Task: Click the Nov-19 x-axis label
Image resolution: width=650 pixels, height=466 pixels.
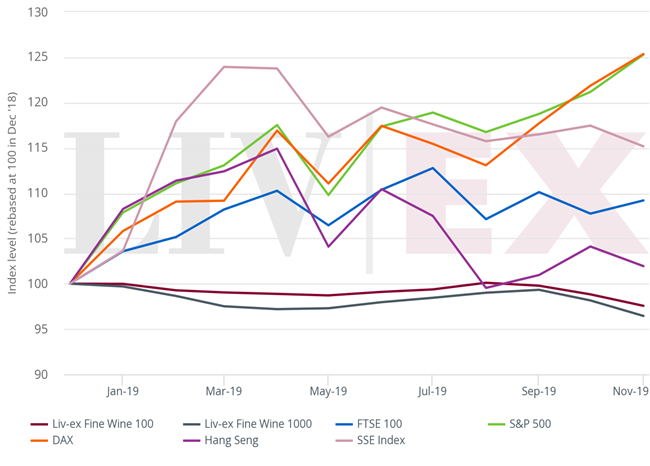Action: (x=631, y=391)
